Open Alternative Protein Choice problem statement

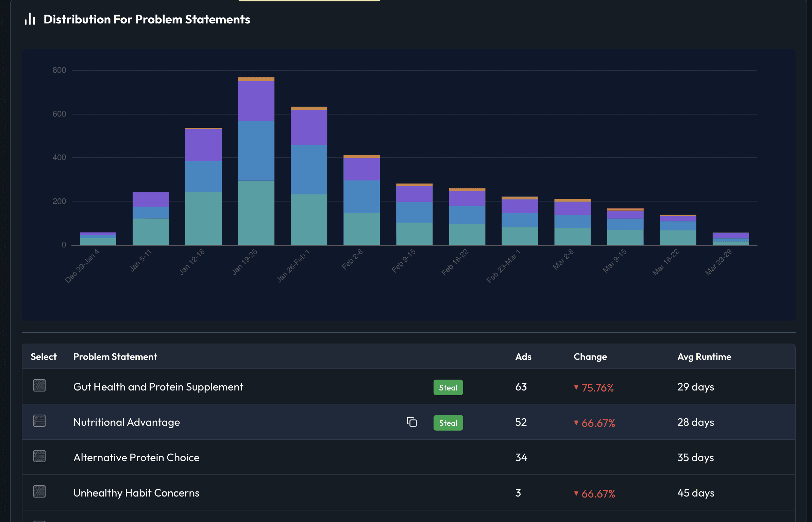click(136, 458)
